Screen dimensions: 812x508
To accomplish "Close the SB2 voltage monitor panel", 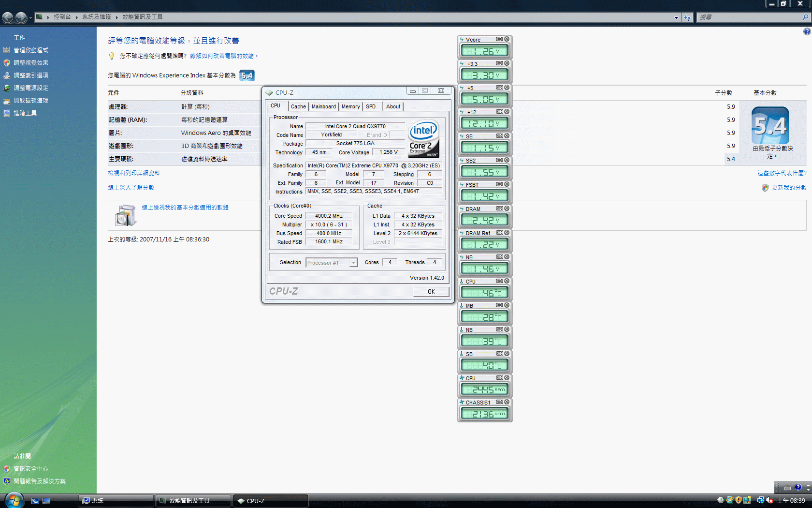I will 507,160.
